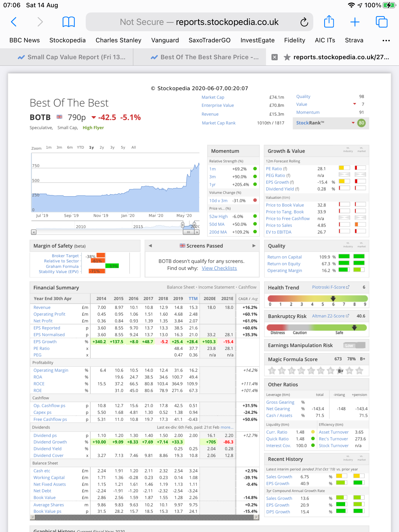Screen dimensions: 399x532
Task: Set chart zoom to 5y
Action: click(123, 147)
